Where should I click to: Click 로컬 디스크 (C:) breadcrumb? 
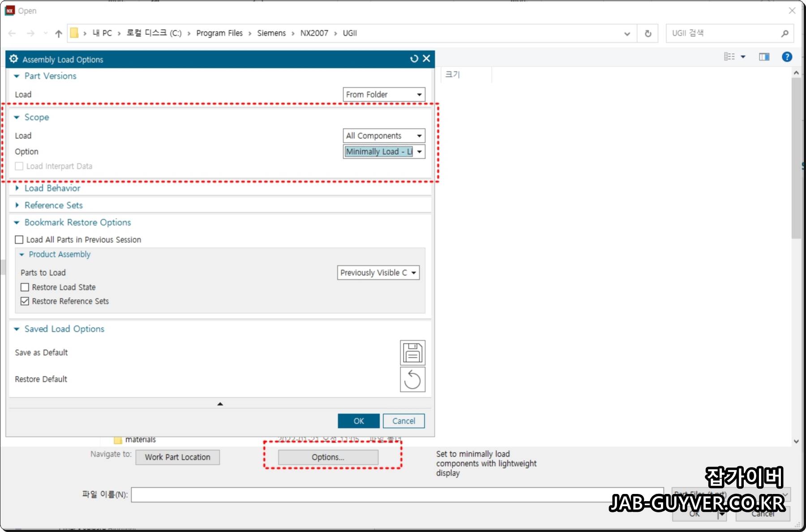(x=154, y=34)
